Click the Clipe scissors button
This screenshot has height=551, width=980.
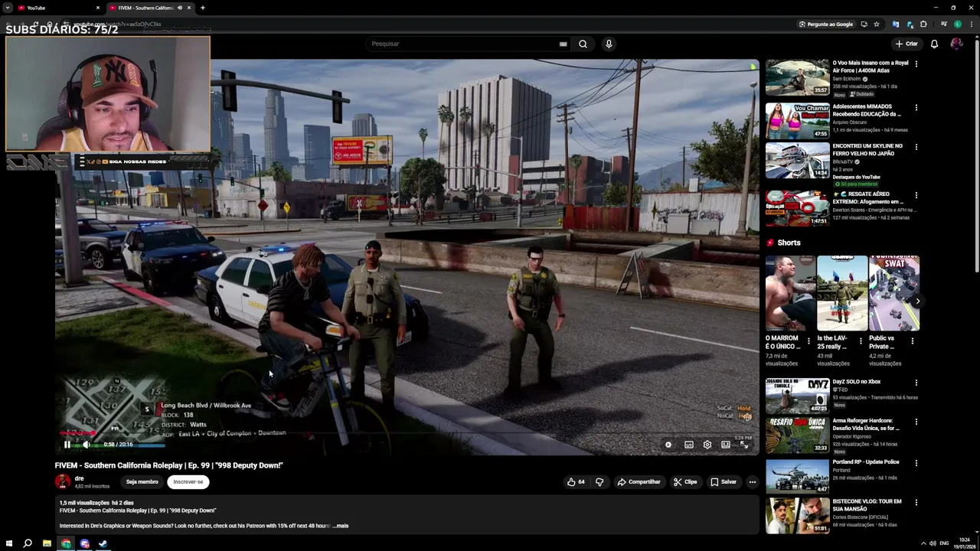685,482
